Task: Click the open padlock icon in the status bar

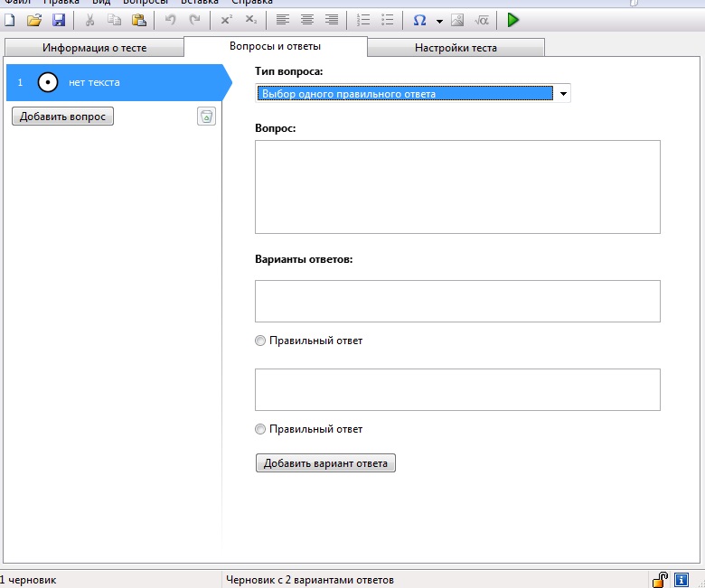Action: tap(661, 580)
